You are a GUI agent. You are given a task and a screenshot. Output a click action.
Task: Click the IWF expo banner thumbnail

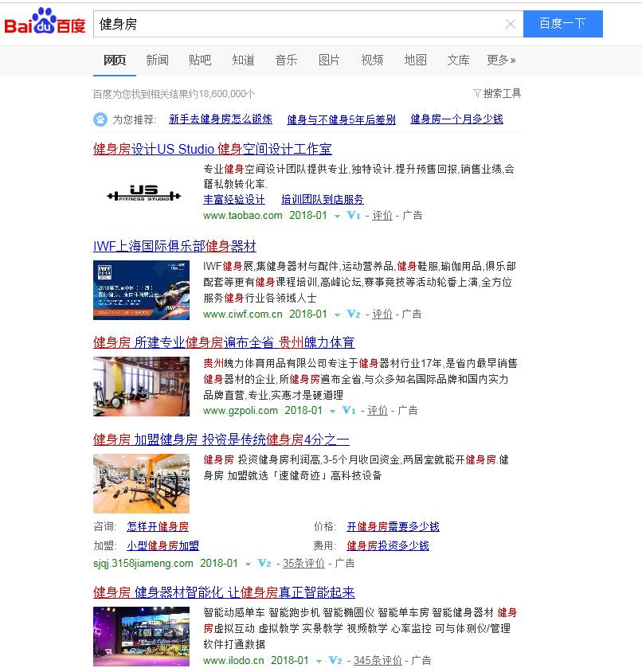141,290
